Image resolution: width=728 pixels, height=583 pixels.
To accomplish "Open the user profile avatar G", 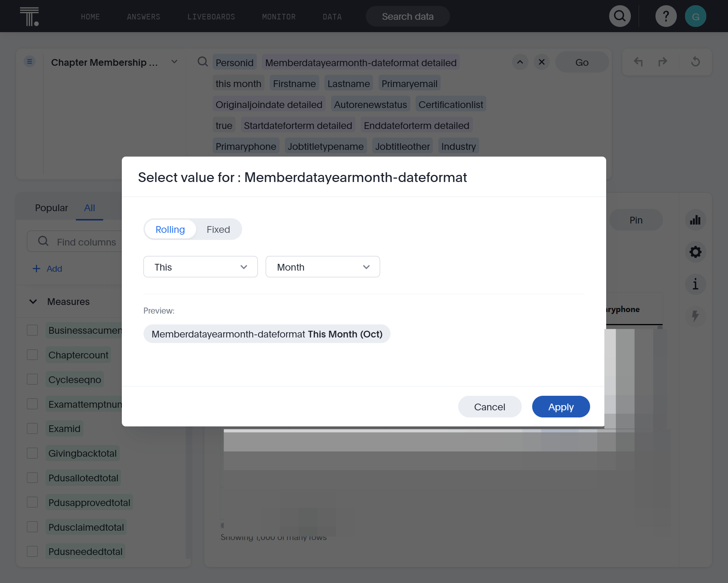I will pyautogui.click(x=695, y=16).
